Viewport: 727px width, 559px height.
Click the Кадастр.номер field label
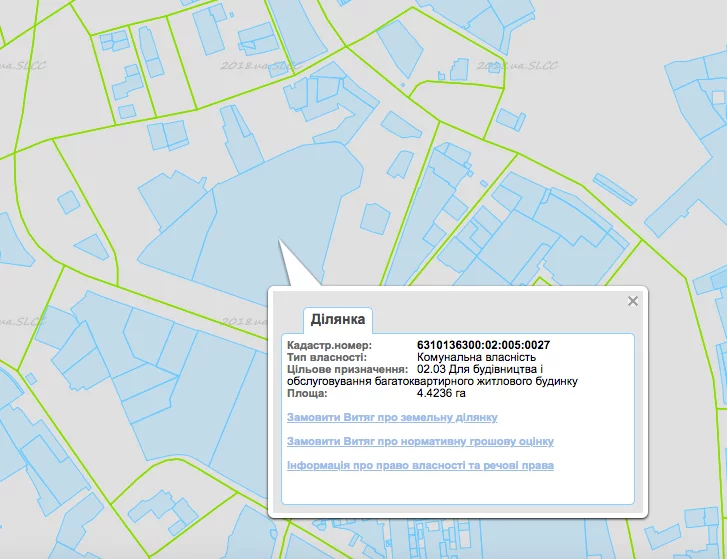pos(329,345)
